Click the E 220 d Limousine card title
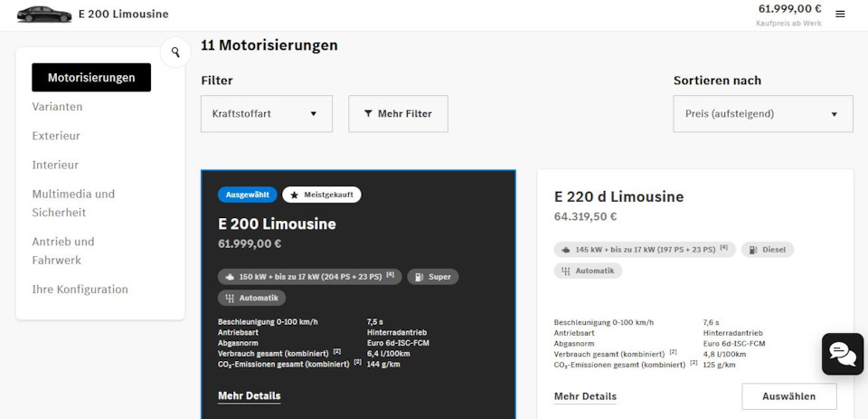868x419 pixels. (x=618, y=196)
